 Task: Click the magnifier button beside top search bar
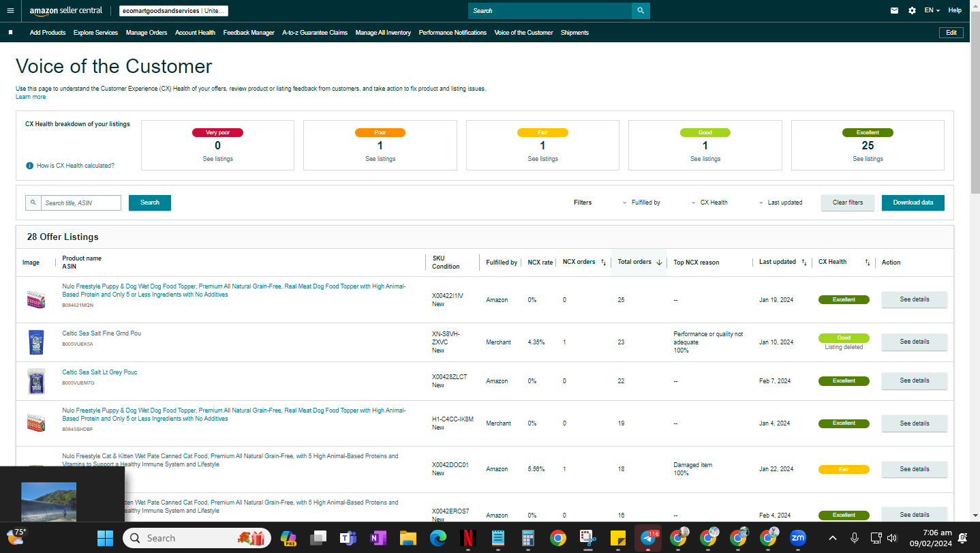(x=641, y=11)
